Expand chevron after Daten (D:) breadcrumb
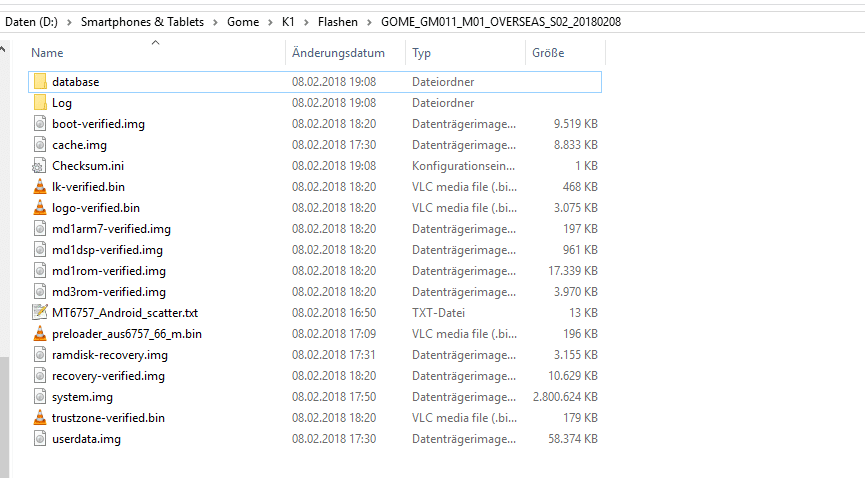 (70, 22)
